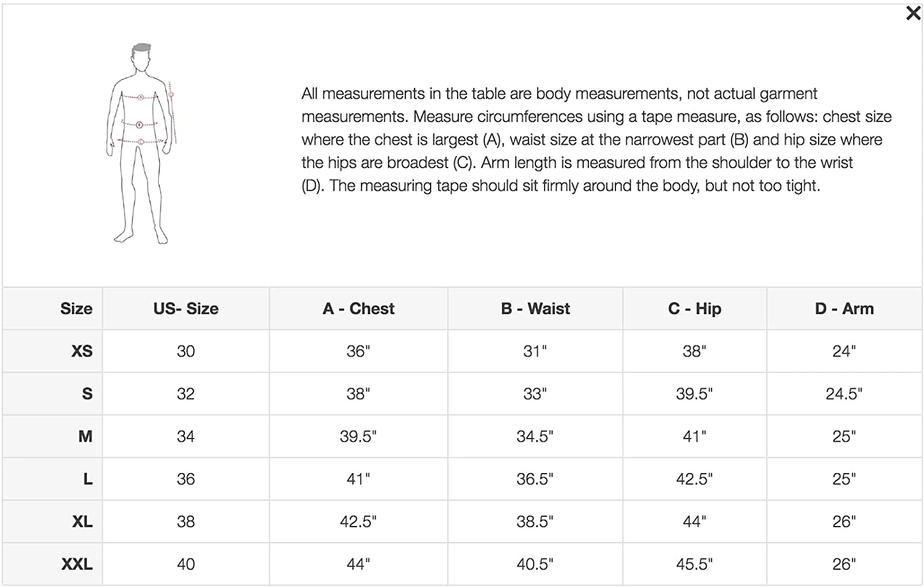Click the 39.5" chest value for M

tap(358, 436)
